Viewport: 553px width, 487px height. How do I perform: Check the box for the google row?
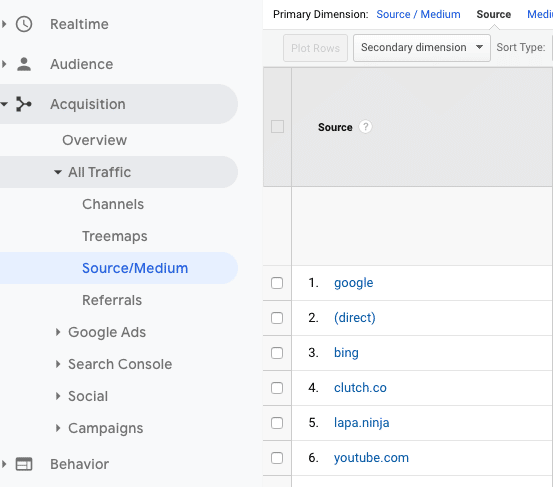click(x=277, y=283)
